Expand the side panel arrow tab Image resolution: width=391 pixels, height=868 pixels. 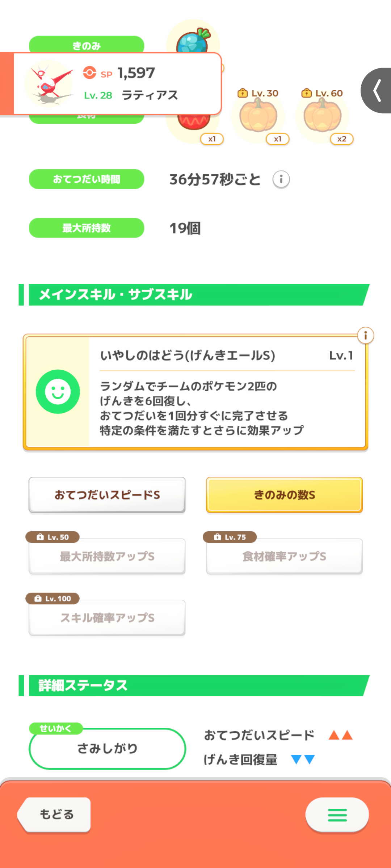coord(377,90)
